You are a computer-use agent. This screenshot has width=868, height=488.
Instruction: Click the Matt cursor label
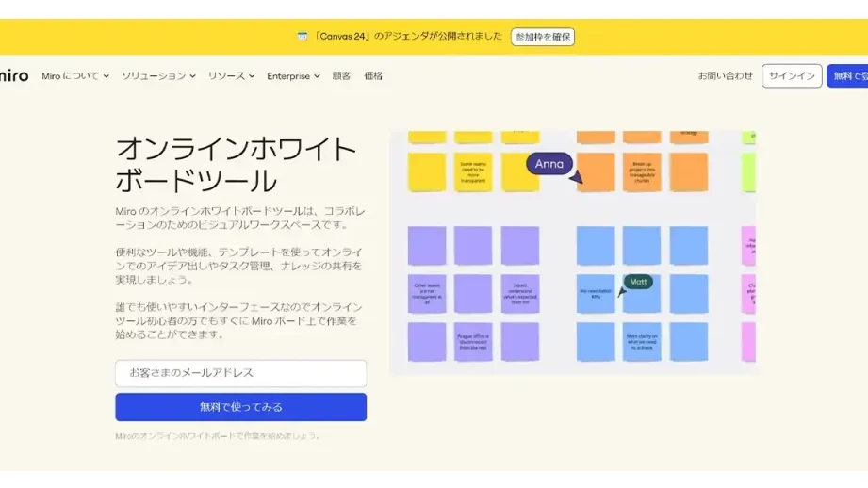point(638,282)
